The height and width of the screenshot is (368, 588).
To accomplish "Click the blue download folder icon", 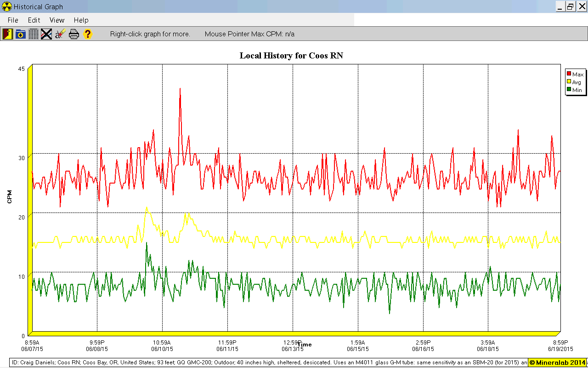I will click(x=21, y=34).
